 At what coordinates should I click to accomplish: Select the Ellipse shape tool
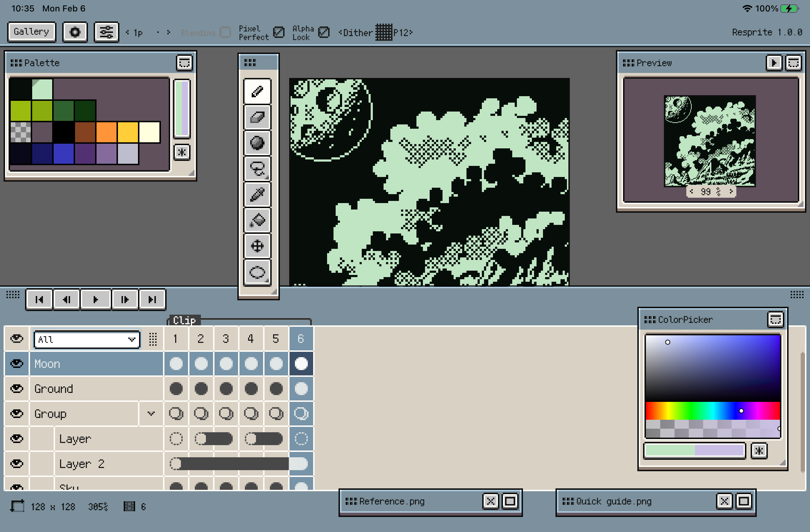click(x=257, y=272)
